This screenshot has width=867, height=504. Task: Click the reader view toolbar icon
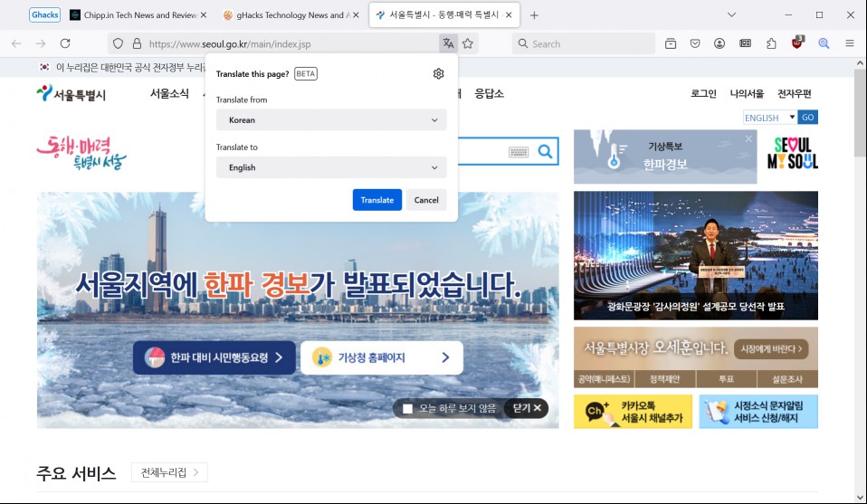746,43
